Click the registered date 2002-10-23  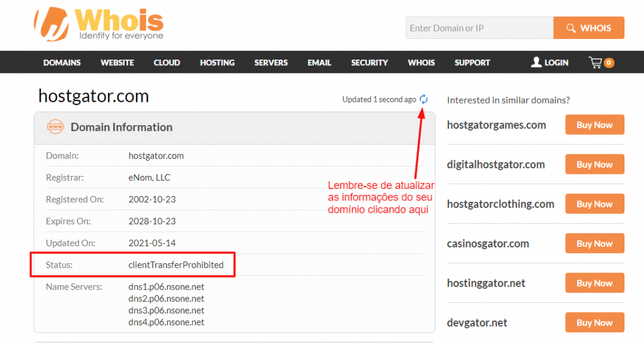tap(152, 199)
